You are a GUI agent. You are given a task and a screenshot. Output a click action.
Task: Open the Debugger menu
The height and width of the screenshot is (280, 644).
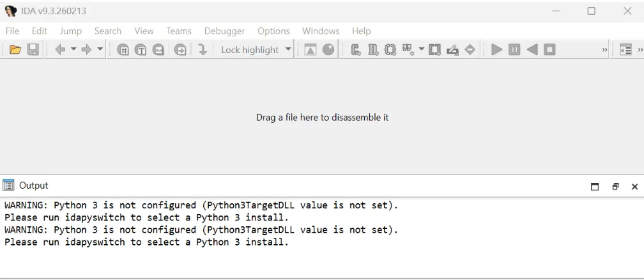tap(224, 31)
